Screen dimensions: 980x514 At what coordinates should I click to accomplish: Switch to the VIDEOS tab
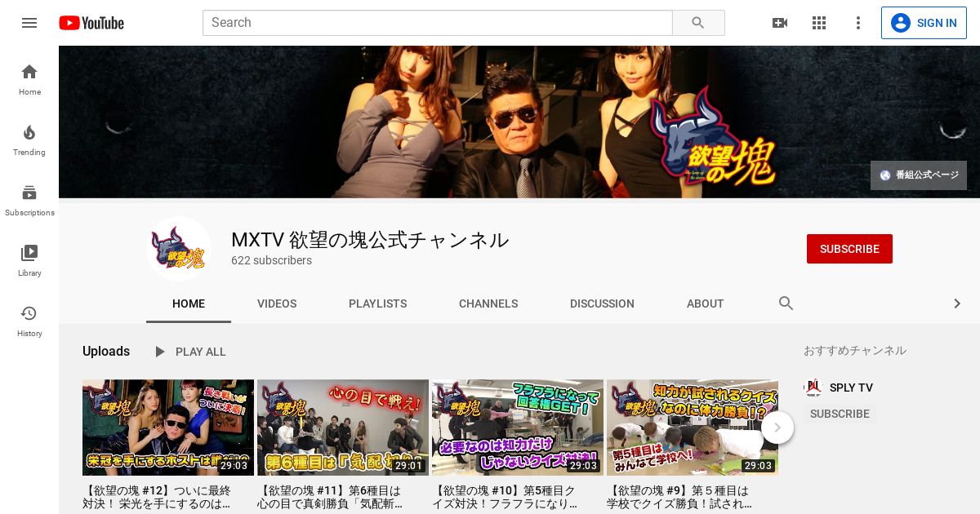click(277, 304)
